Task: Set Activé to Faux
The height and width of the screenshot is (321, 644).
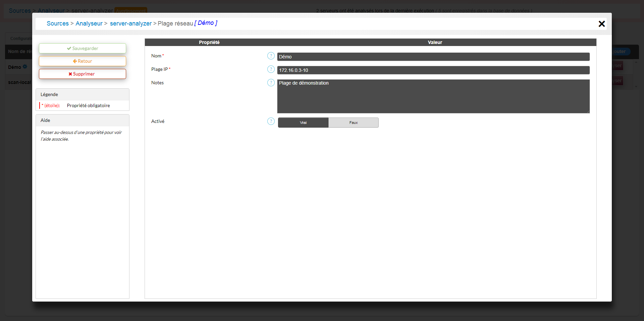Action: click(353, 123)
